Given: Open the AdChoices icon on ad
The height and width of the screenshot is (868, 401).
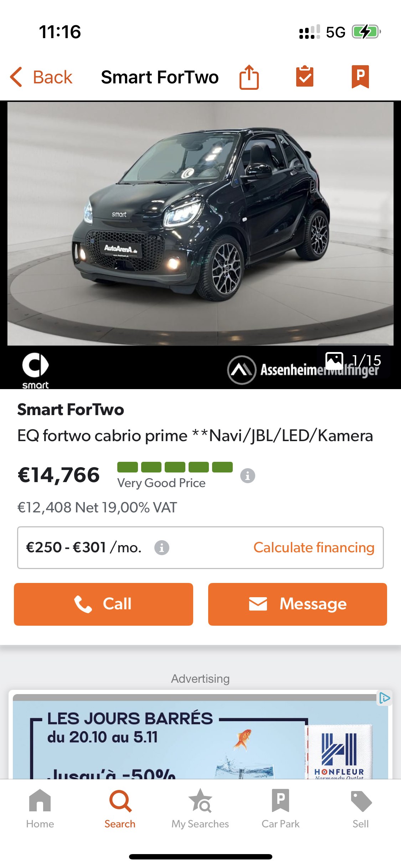Looking at the screenshot, I should coord(385,698).
